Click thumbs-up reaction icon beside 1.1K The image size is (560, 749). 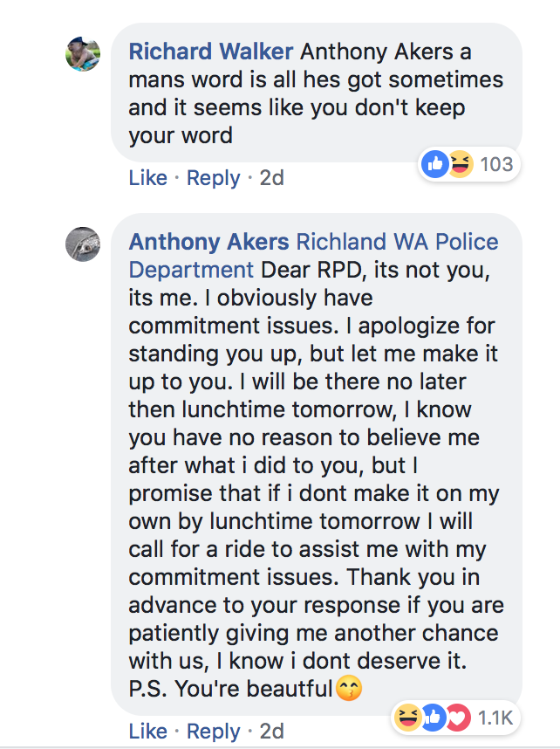(434, 718)
